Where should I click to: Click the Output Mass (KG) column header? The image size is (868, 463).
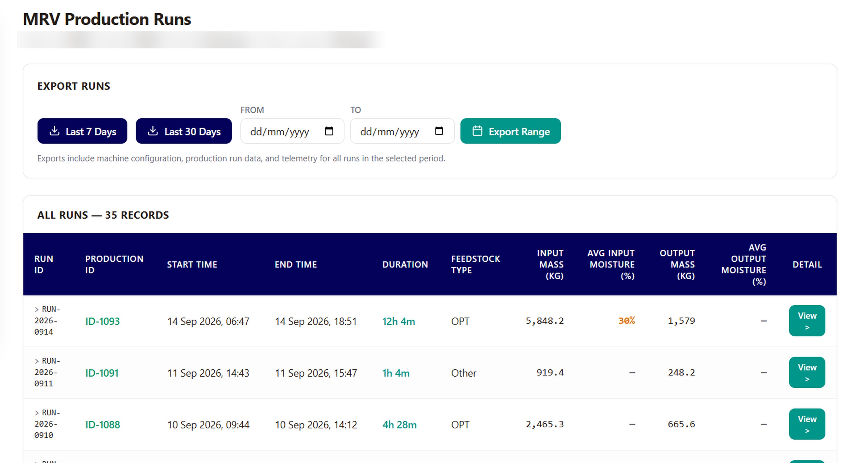[x=677, y=265]
